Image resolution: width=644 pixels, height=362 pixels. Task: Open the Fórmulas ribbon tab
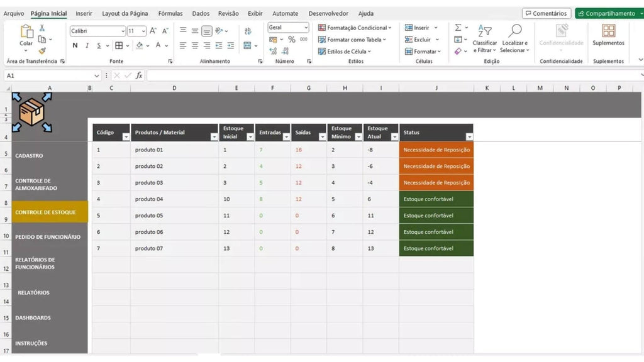(170, 13)
